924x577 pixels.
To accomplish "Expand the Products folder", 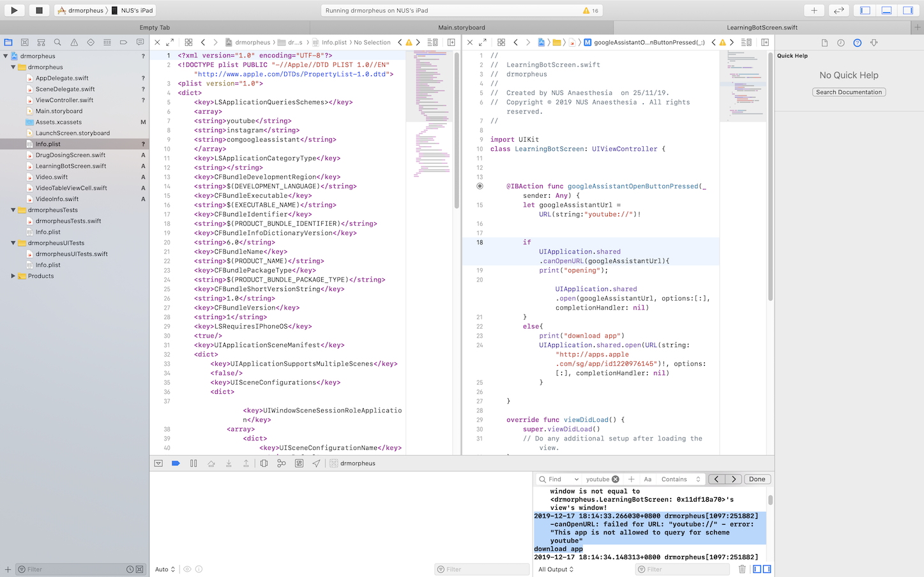I will pos(13,276).
